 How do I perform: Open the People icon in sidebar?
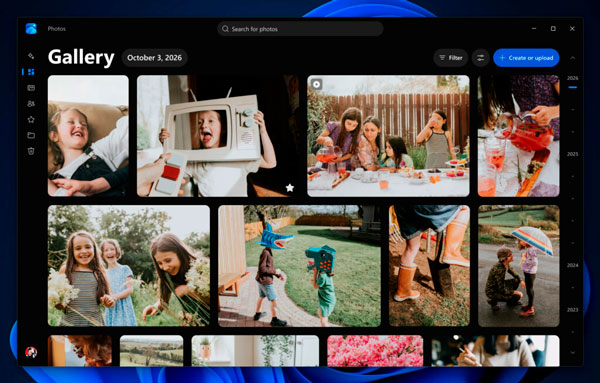point(31,104)
